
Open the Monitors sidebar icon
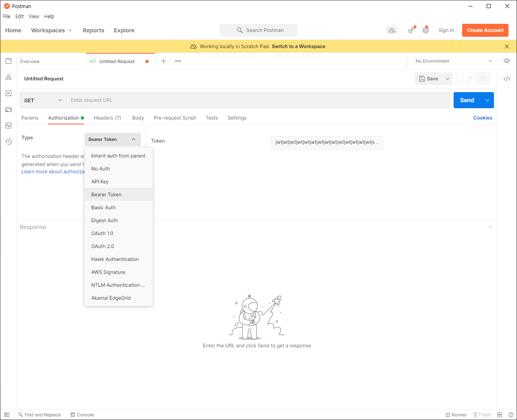click(8, 126)
